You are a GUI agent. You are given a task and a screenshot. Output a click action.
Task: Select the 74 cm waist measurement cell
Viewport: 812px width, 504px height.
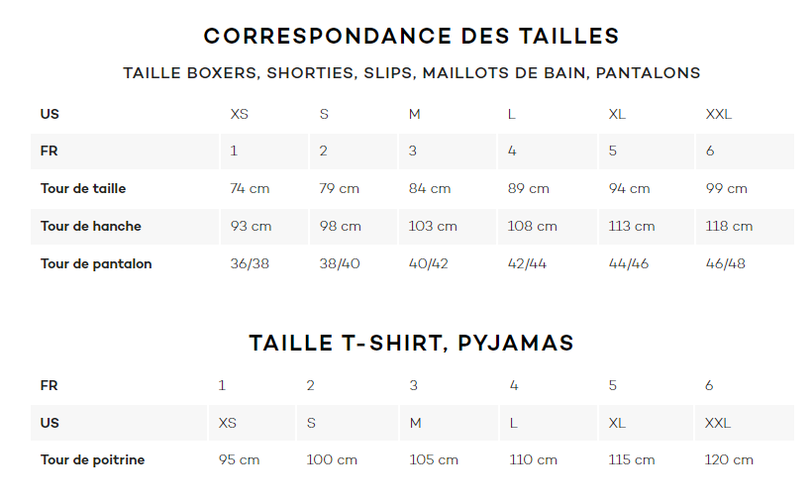(250, 188)
